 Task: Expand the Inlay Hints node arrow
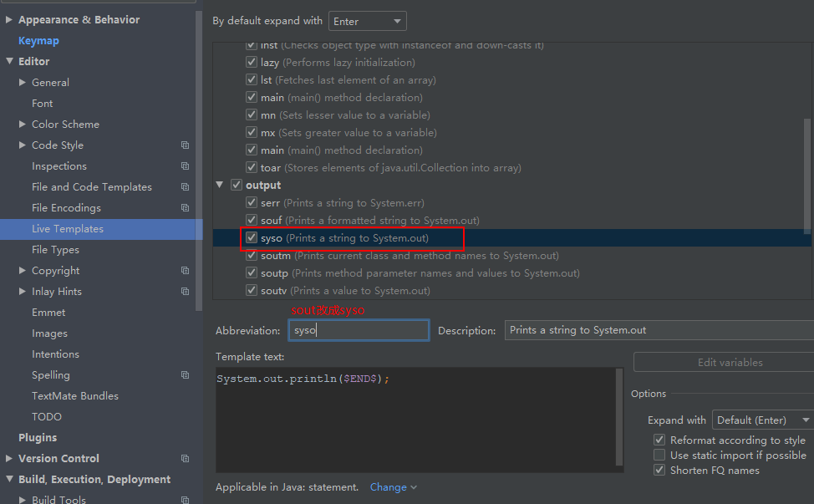pos(23,291)
